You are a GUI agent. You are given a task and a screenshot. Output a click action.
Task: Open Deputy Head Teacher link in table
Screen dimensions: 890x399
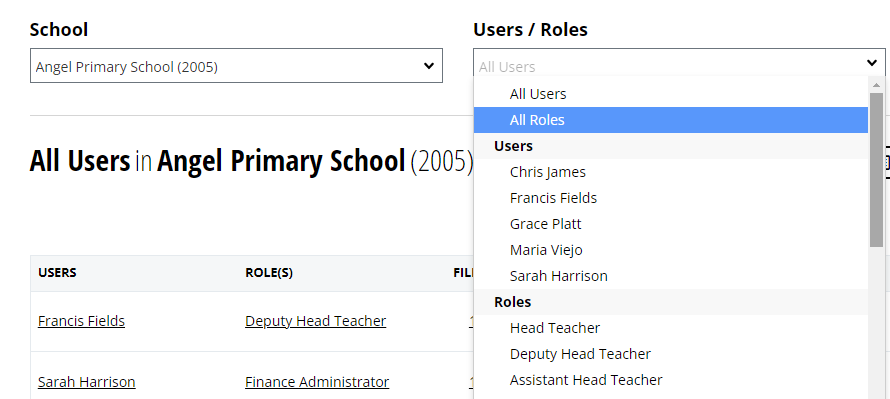[316, 321]
